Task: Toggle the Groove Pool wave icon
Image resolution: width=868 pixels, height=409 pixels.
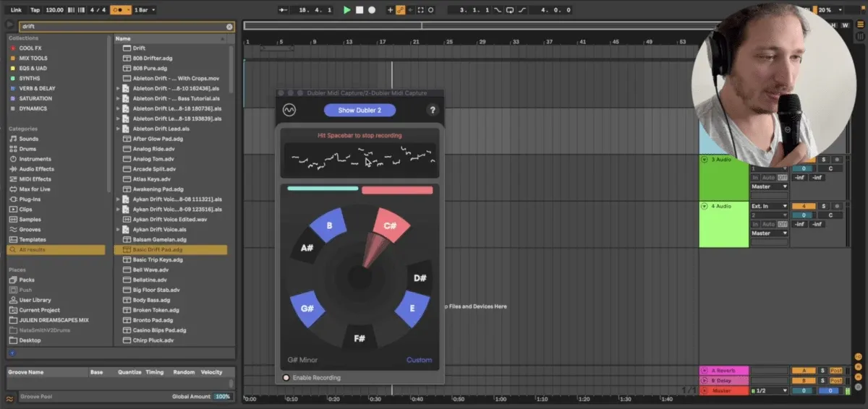Action: point(10,397)
